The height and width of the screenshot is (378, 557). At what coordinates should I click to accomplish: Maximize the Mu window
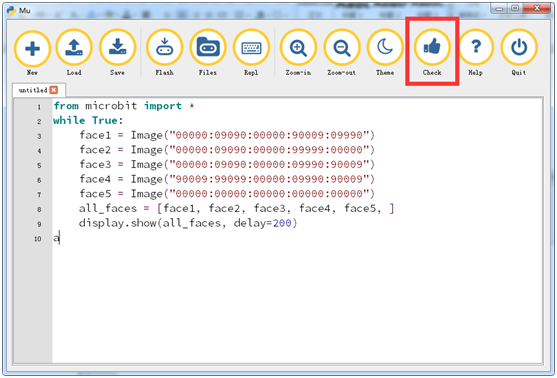coord(515,8)
